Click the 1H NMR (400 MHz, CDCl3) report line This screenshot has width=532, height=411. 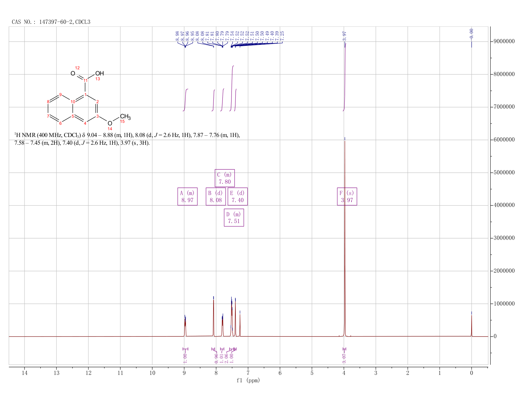pos(127,135)
